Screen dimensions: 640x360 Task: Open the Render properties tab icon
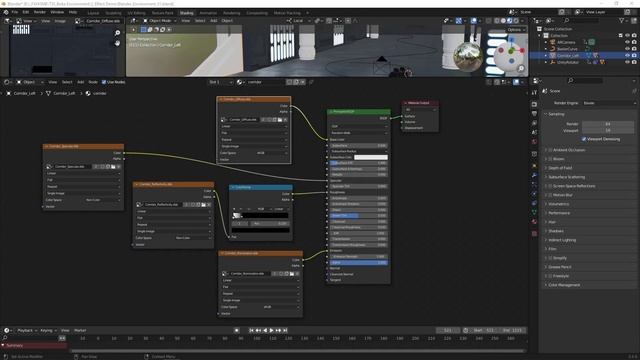coord(534,104)
